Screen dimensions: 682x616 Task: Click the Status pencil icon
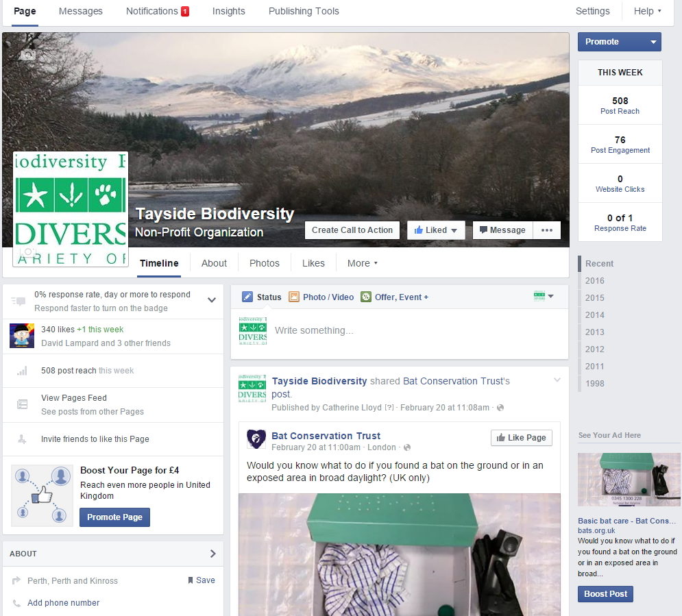pyautogui.click(x=247, y=297)
